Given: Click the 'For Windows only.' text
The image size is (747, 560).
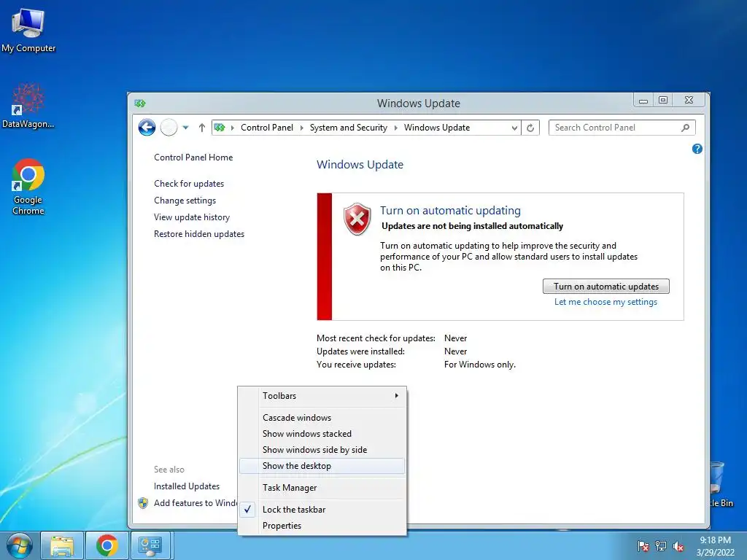Looking at the screenshot, I should click(x=480, y=365).
